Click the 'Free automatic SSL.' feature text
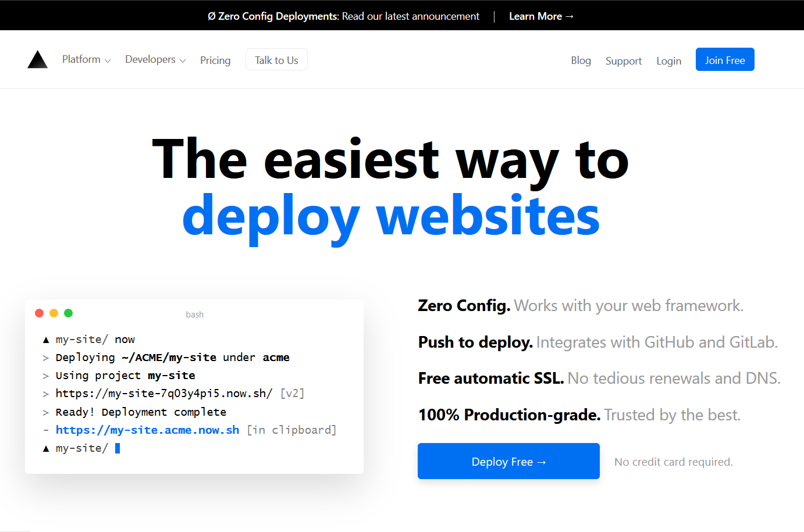The image size is (804, 532). point(491,379)
